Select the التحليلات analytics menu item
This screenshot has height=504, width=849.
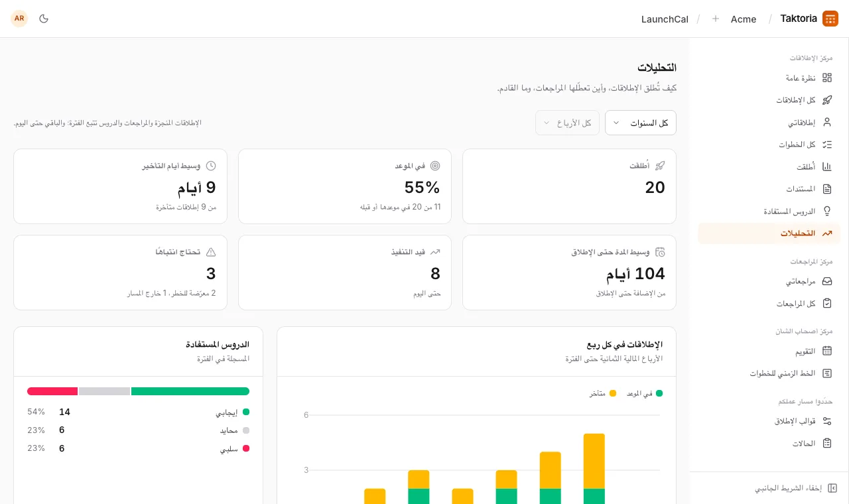click(x=769, y=233)
